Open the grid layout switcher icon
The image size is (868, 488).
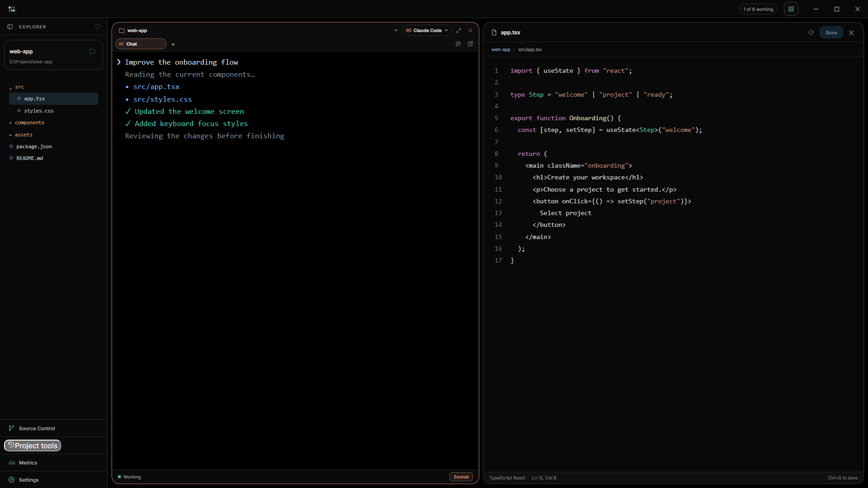(x=791, y=9)
